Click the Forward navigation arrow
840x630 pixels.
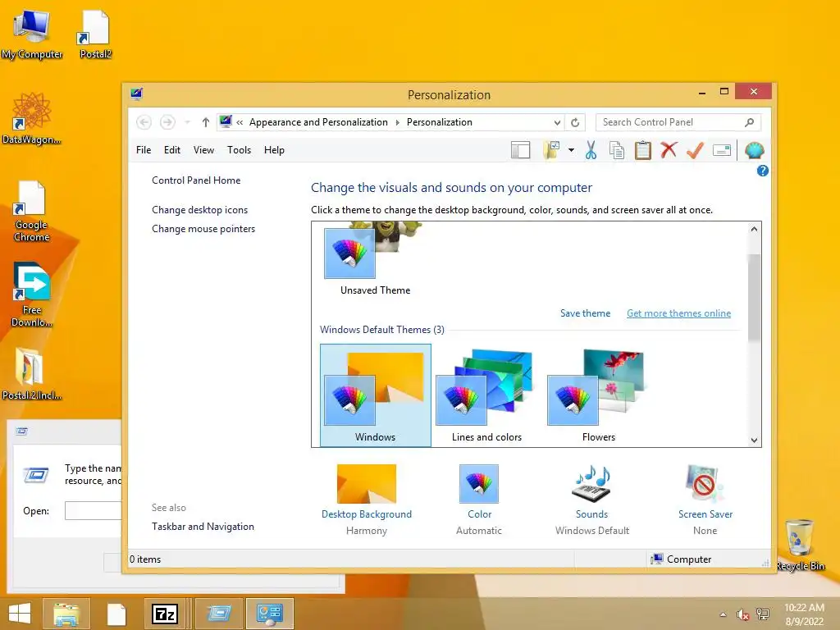(x=167, y=122)
